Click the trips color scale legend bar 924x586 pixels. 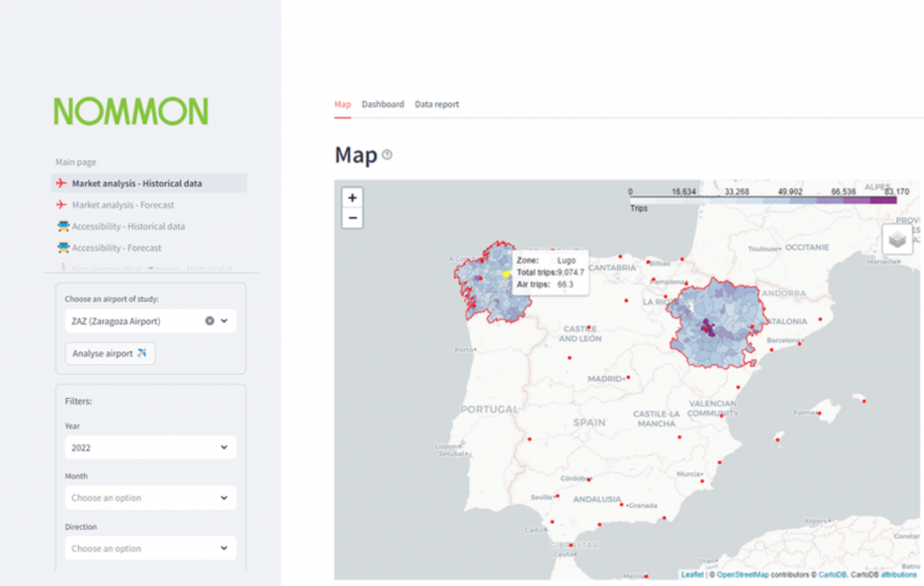762,200
